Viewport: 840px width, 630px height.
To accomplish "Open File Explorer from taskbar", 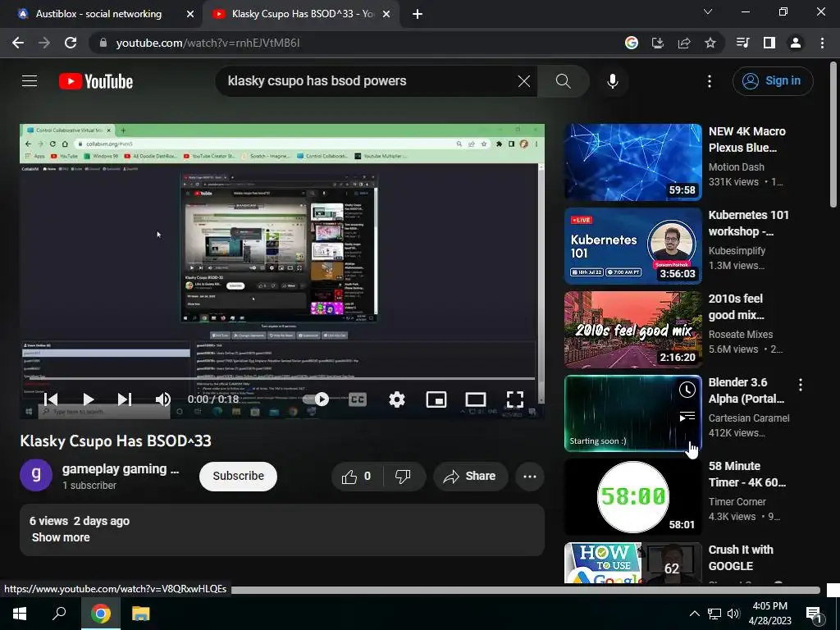I will [x=141, y=614].
